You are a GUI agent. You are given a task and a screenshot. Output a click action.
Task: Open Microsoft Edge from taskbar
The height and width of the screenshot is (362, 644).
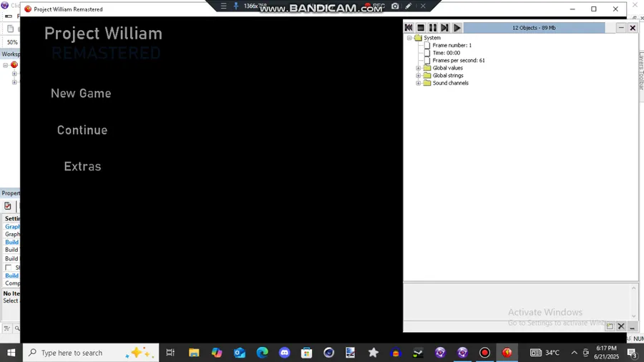(x=262, y=353)
